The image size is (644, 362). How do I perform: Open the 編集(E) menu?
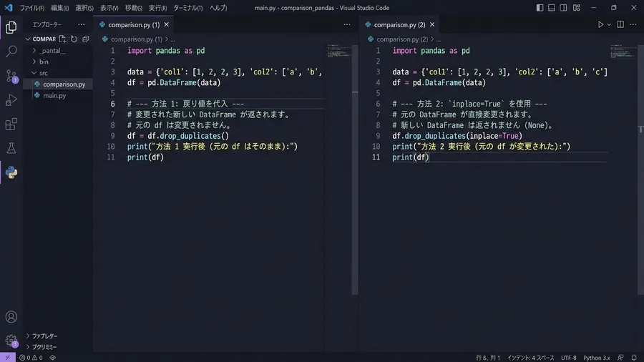(x=59, y=8)
